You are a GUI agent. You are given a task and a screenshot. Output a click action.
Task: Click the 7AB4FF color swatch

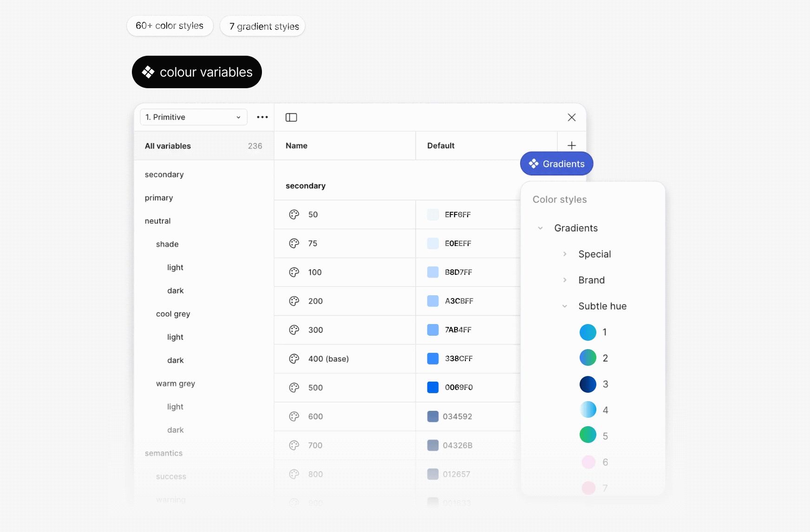tap(433, 330)
